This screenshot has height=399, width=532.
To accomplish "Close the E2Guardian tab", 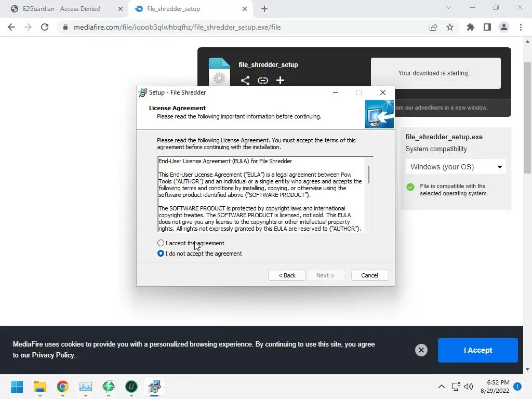I will pyautogui.click(x=120, y=9).
